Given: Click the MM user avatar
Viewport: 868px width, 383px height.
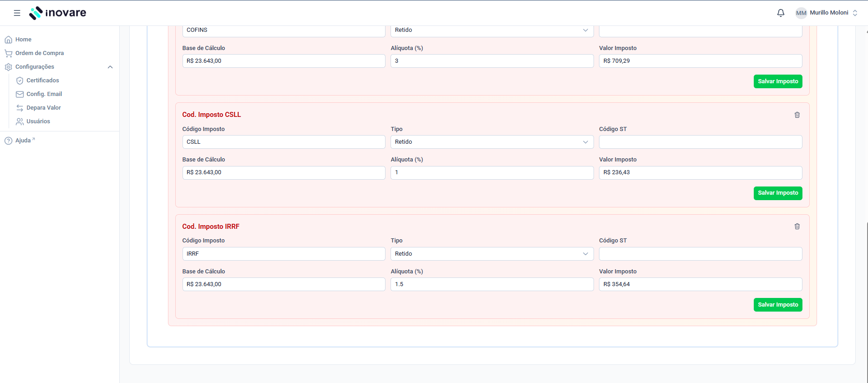Looking at the screenshot, I should [x=801, y=13].
